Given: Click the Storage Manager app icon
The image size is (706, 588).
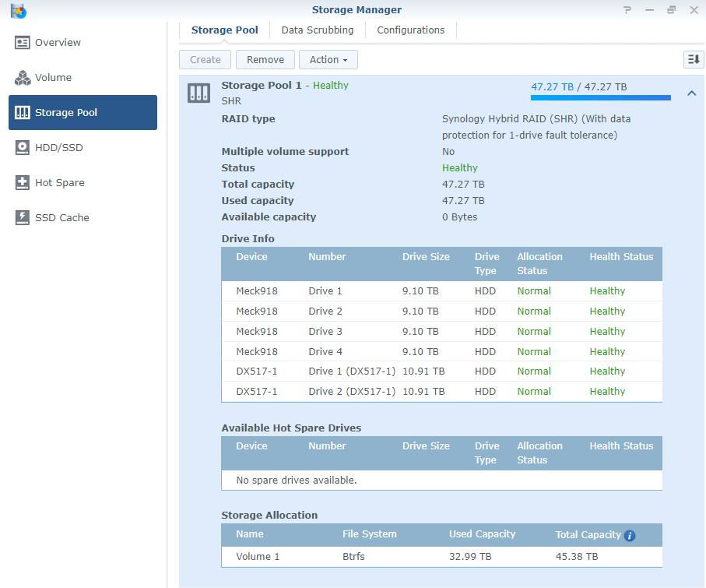Looking at the screenshot, I should pos(19,11).
